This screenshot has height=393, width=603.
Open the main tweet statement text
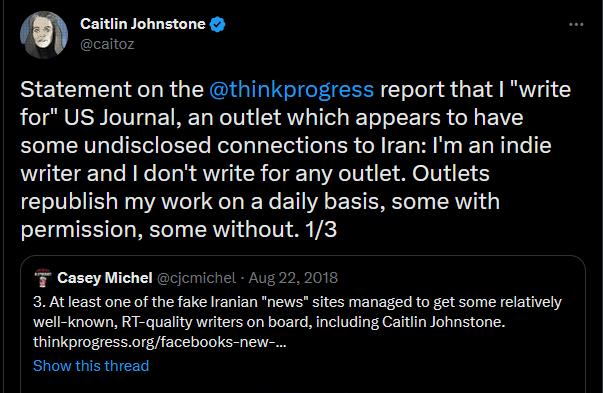point(296,159)
